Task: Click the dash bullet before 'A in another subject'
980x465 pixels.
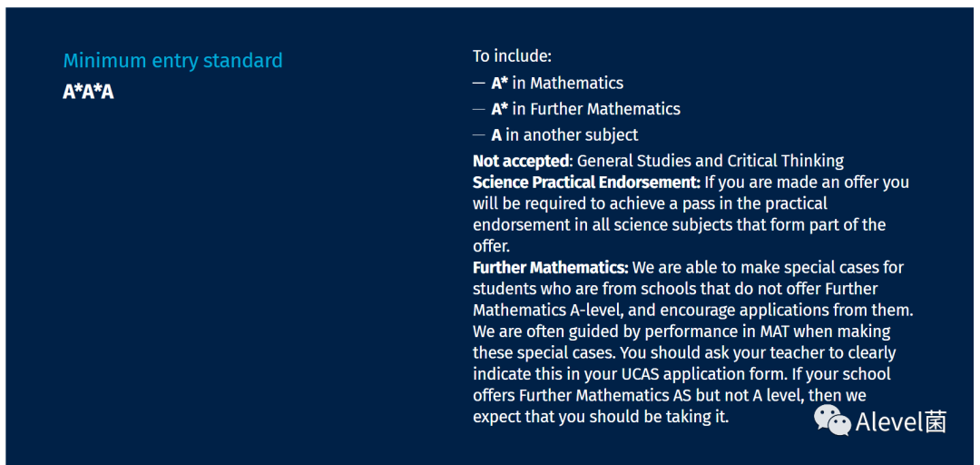Action: tap(479, 135)
